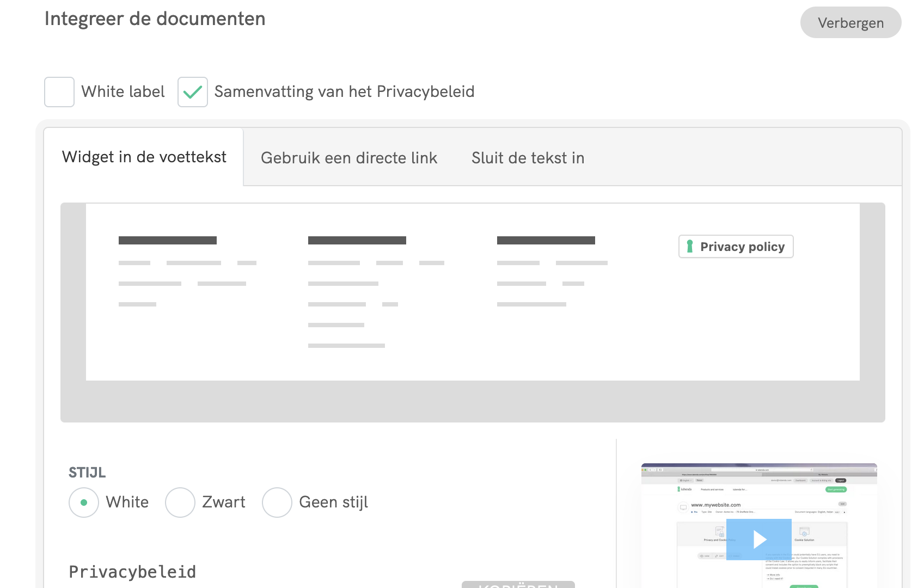The width and height of the screenshot is (918, 588).
Task: Play the iubenda tutorial video
Action: click(758, 539)
